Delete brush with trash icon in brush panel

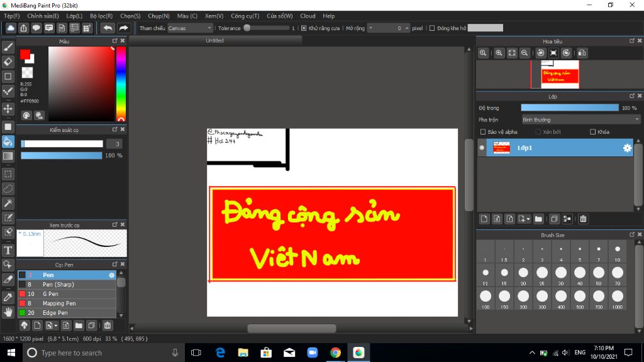(x=107, y=326)
